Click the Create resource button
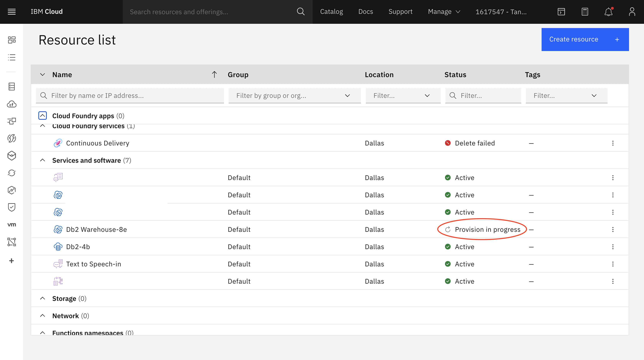The height and width of the screenshot is (360, 644). 585,39
